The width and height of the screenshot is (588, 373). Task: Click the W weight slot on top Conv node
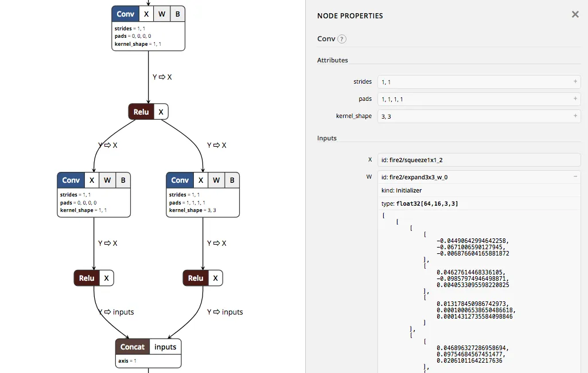(162, 14)
